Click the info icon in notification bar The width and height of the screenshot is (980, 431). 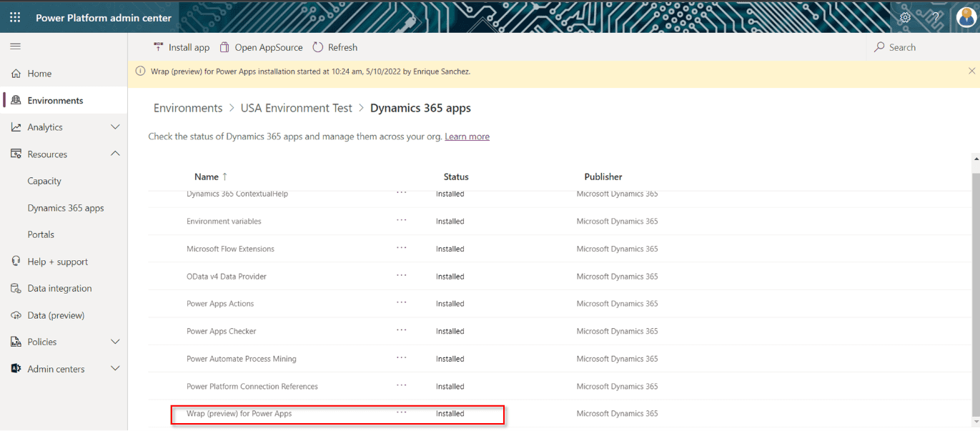tap(140, 71)
